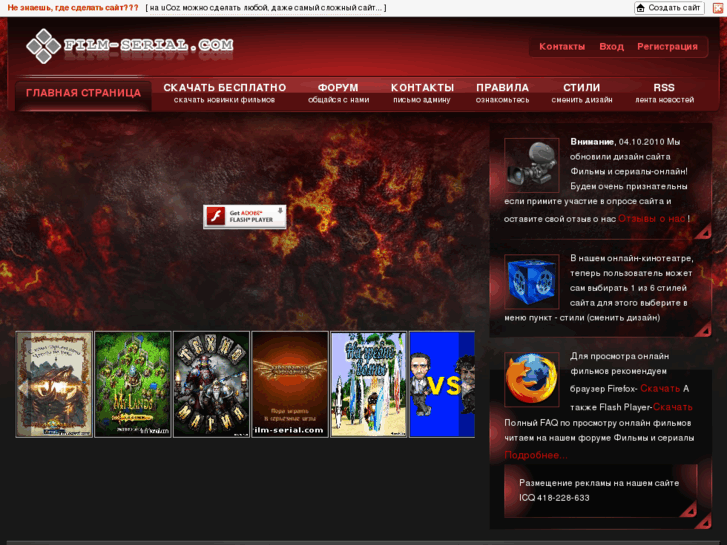The image size is (727, 545).
Task: Open the surfboards beach game thumbnail
Action: point(369,384)
